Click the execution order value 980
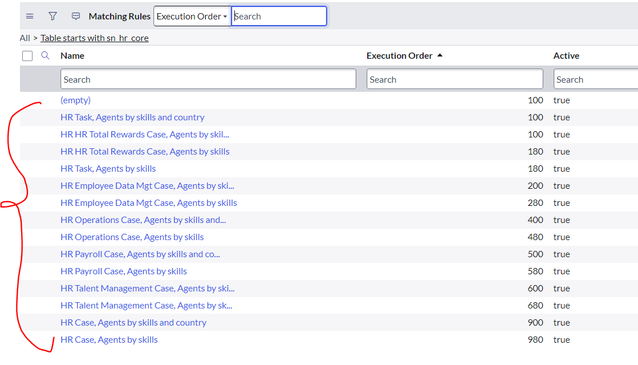Screen dimensions: 638x365 coord(535,339)
